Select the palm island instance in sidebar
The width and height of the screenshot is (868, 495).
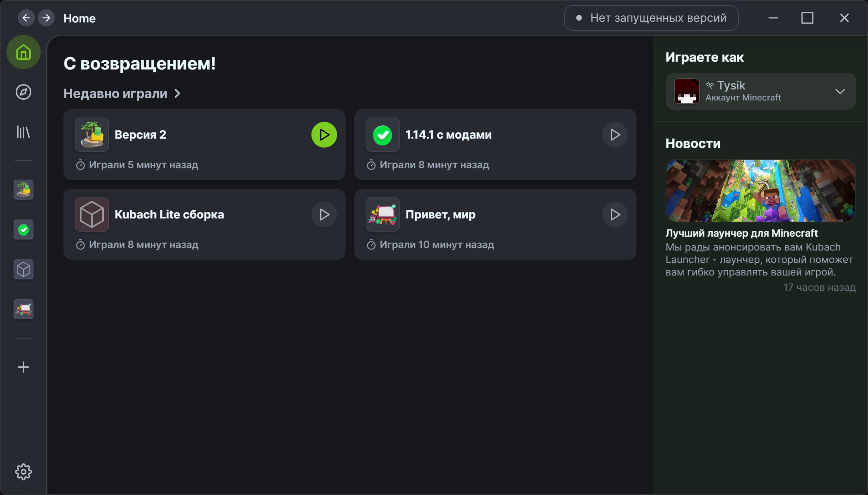(24, 190)
